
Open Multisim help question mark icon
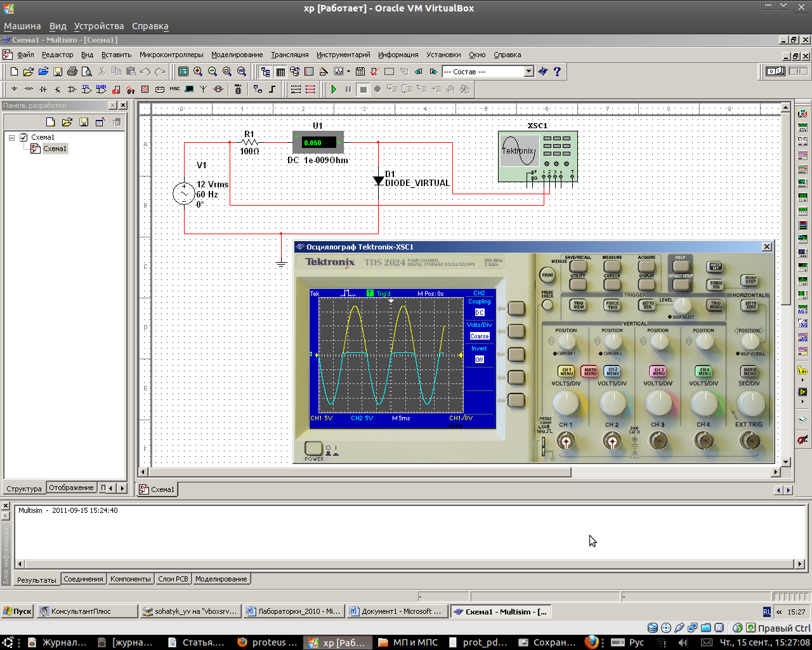tap(557, 72)
